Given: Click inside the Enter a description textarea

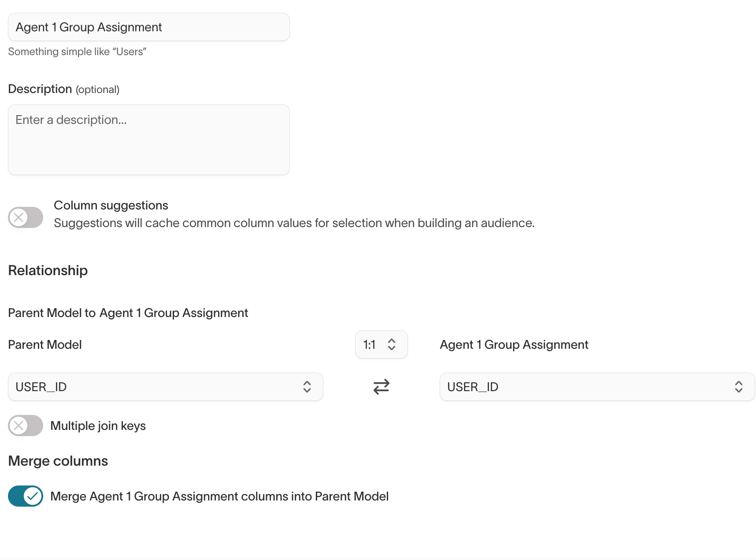Looking at the screenshot, I should coord(148,140).
